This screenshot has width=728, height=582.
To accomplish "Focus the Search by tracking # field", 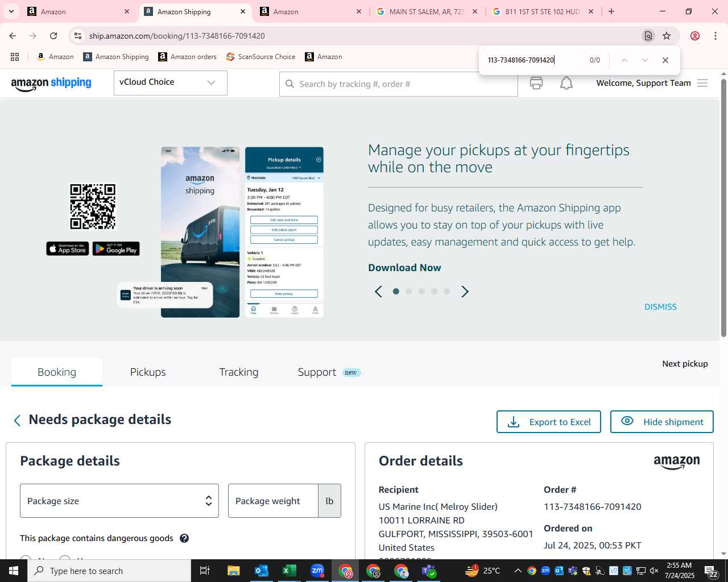I will tap(398, 84).
